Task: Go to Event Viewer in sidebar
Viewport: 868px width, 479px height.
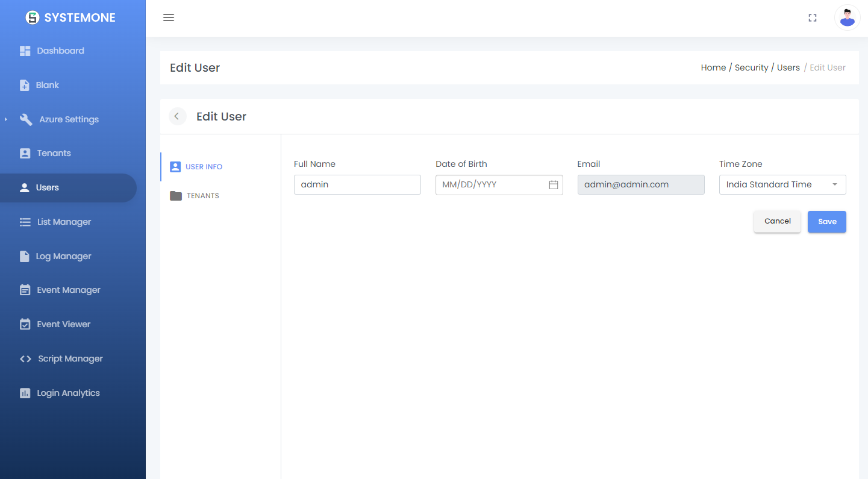Action: (63, 324)
